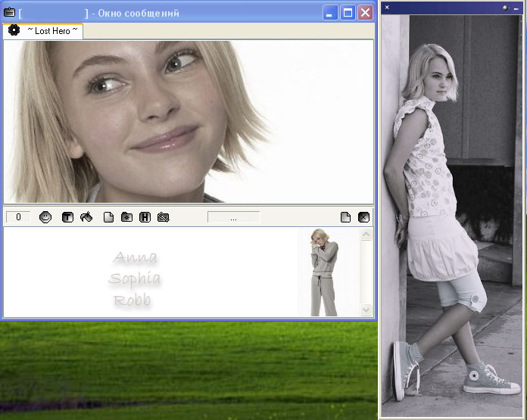
Task: Open message history 'H' icon
Action: point(145,217)
